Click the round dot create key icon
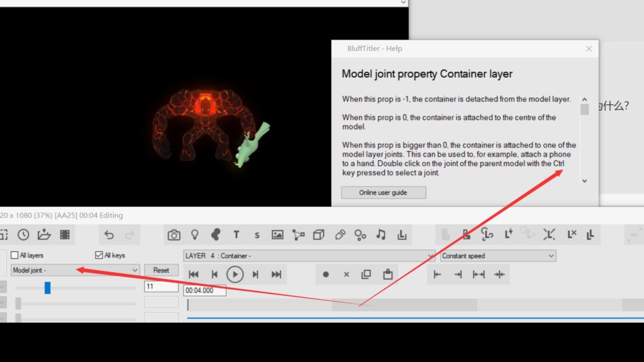Image resolution: width=644 pixels, height=362 pixels. pos(326,275)
